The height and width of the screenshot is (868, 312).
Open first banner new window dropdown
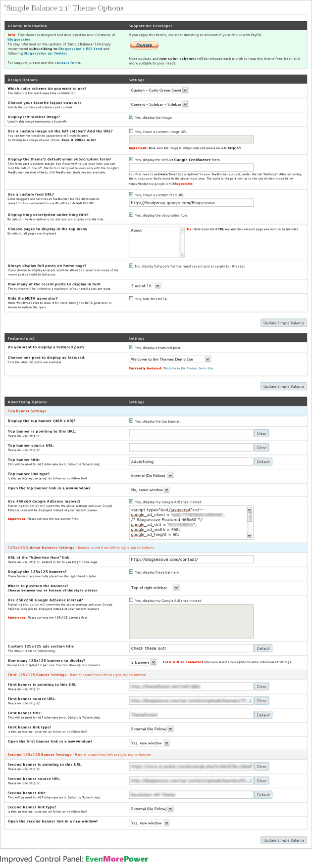[150, 743]
